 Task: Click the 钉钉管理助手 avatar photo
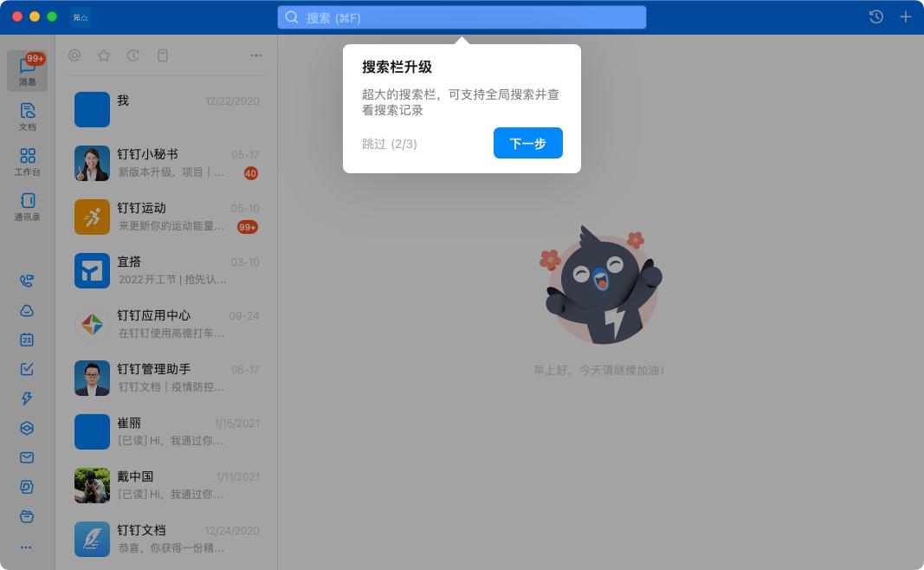pyautogui.click(x=92, y=378)
